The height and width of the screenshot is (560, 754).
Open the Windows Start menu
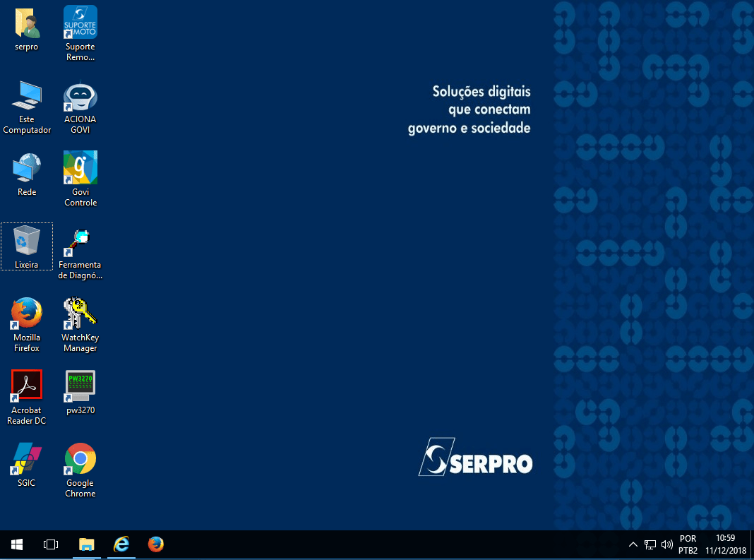pyautogui.click(x=17, y=544)
